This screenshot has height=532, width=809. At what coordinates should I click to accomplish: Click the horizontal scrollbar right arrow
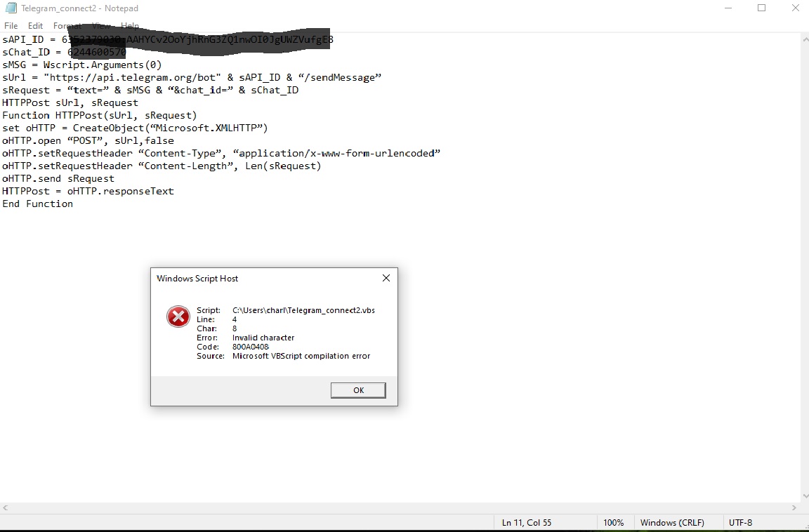794,507
